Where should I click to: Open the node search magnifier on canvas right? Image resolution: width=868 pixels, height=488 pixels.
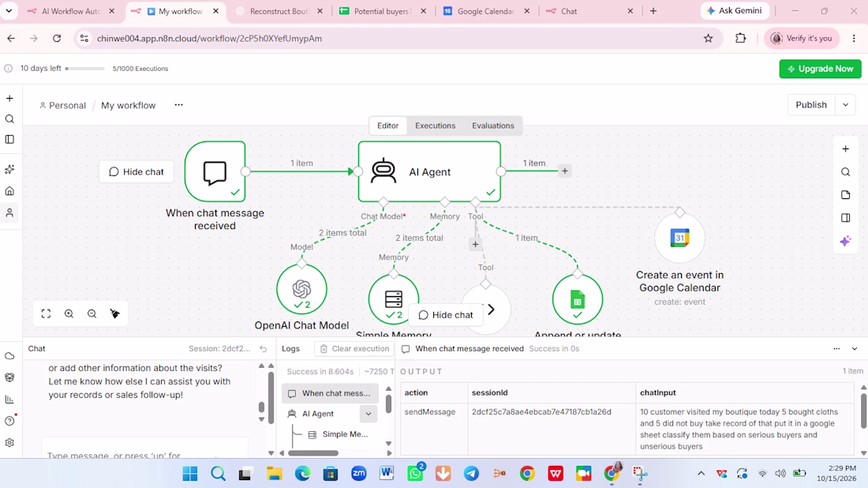(x=845, y=171)
